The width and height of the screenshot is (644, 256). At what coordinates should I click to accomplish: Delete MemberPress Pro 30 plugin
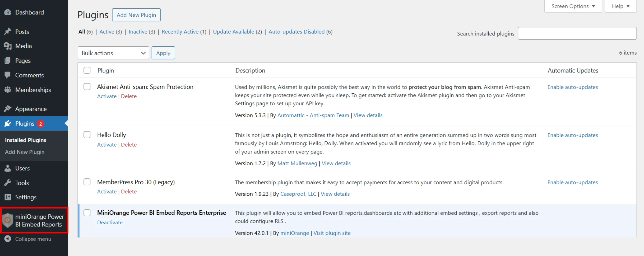[x=129, y=192]
